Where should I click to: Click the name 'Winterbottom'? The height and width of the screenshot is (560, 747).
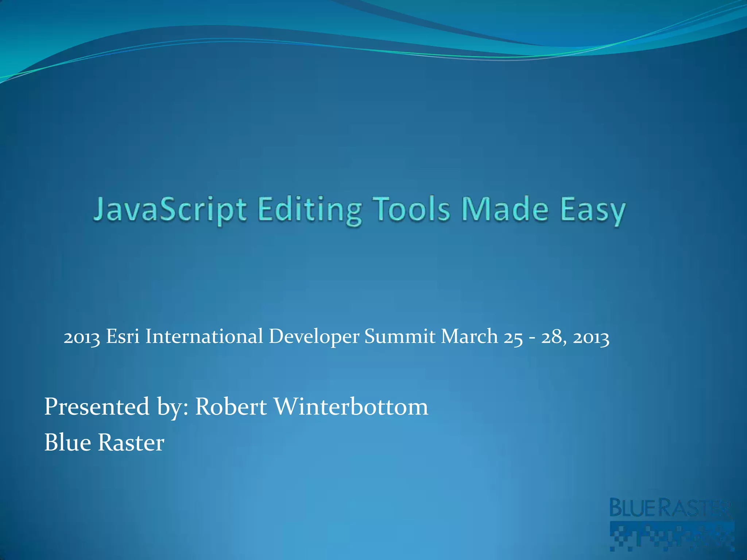click(351, 407)
